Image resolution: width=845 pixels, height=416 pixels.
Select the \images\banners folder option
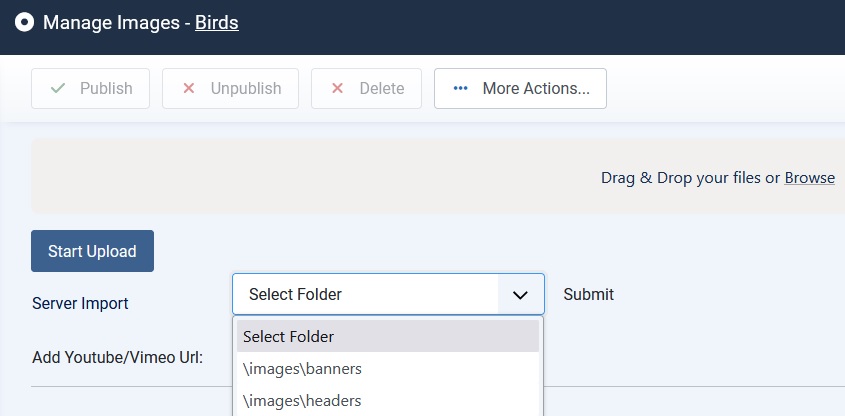[388, 369]
